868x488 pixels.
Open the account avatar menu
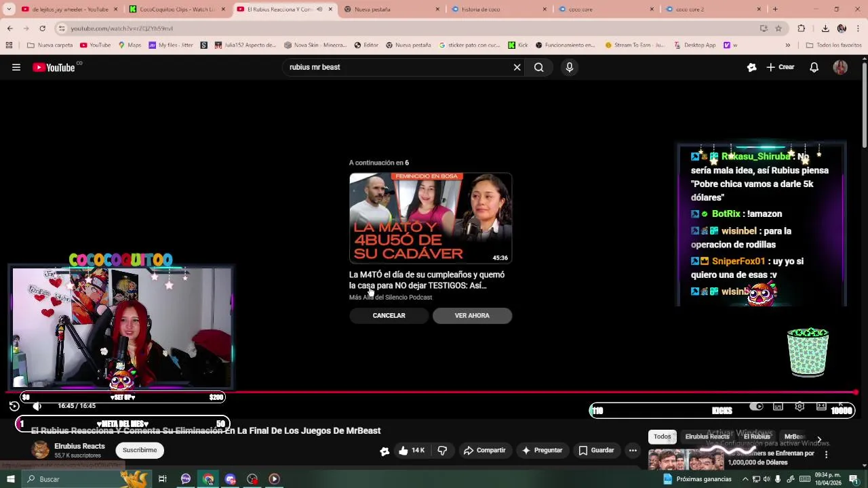pos(840,67)
